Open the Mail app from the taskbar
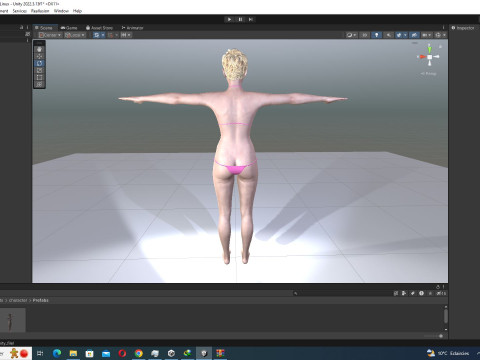Screen dimensions: 480x360 pos(106,353)
